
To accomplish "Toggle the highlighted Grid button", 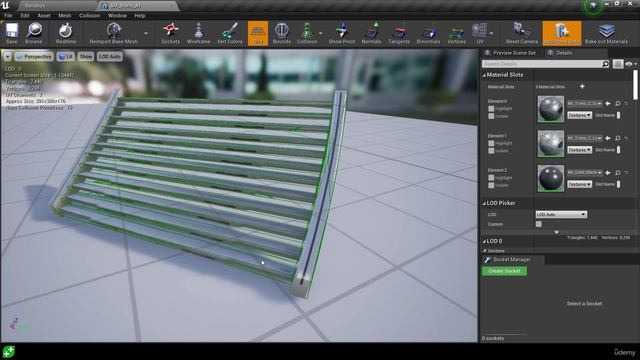I will coord(258,33).
